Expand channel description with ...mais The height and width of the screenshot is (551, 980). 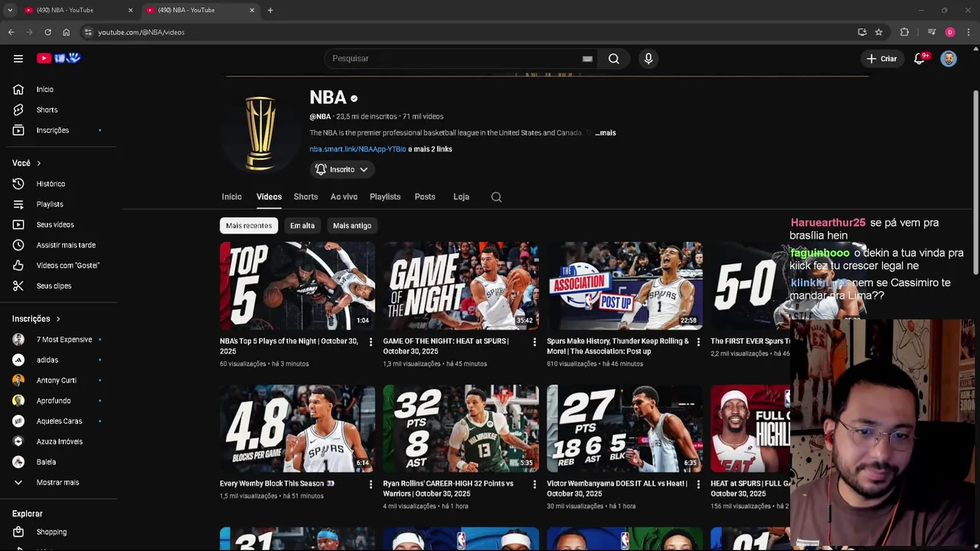click(x=606, y=132)
